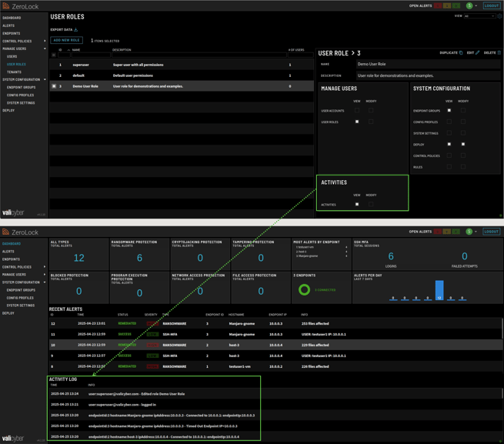Click yellow open alerts badge, Dashboard screen
The width and height of the screenshot is (504, 444).
tap(447, 232)
